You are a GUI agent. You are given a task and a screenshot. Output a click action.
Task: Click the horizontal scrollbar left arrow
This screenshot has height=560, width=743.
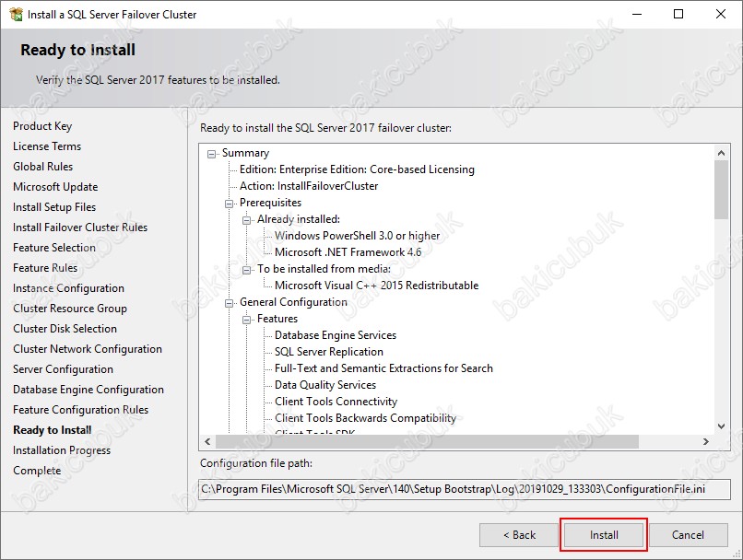207,441
